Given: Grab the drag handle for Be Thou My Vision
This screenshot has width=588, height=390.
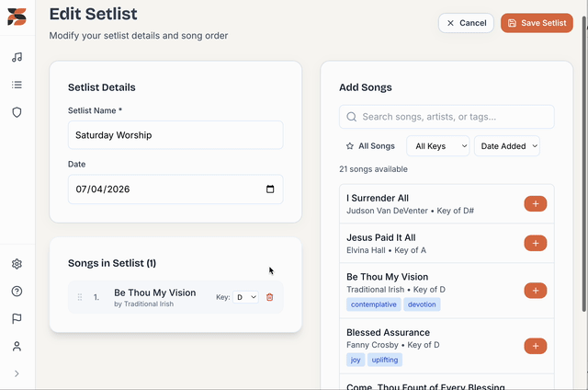Looking at the screenshot, I should tap(80, 297).
